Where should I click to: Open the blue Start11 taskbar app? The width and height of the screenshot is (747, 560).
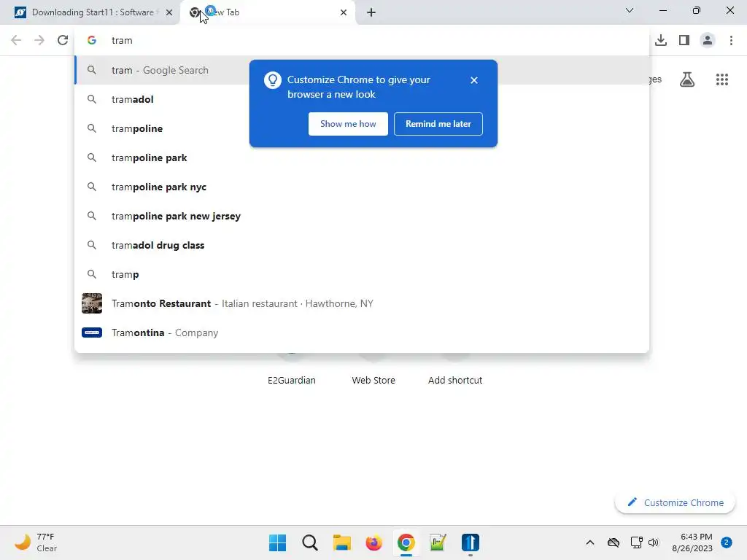click(x=471, y=542)
